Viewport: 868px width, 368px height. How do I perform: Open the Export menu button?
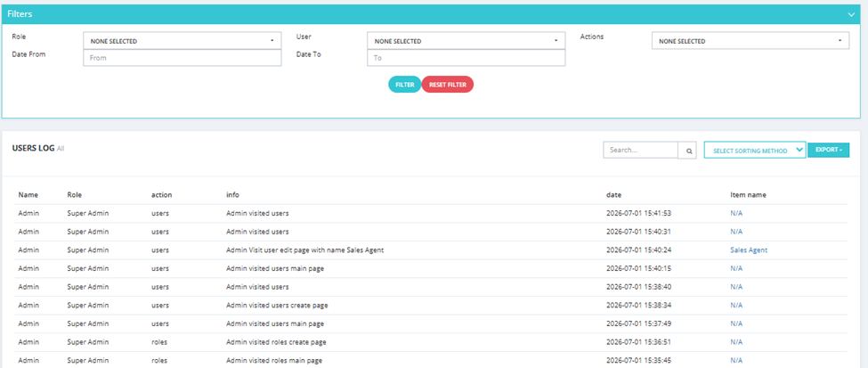[829, 151]
